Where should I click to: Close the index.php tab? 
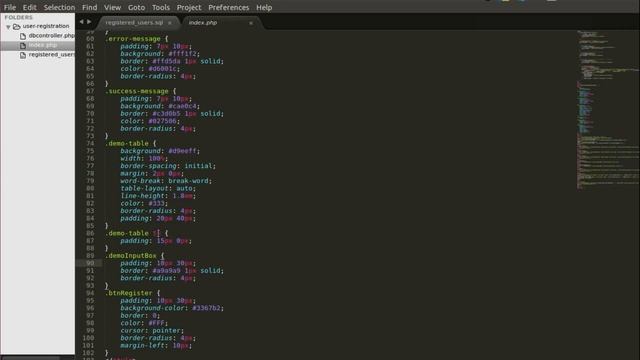251,23
